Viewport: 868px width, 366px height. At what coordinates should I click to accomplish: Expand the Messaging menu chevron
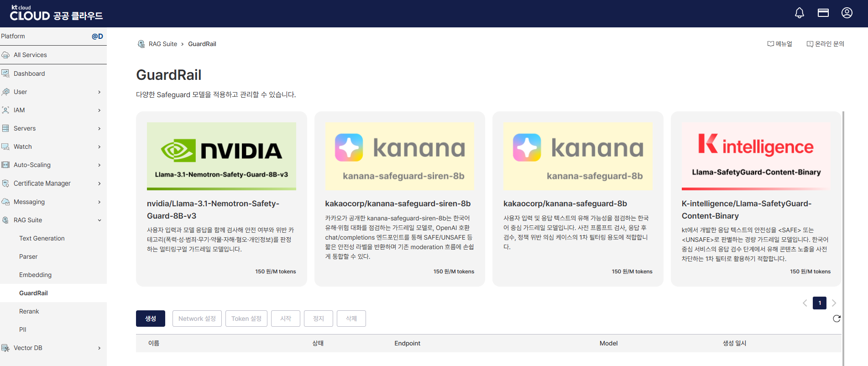click(x=99, y=202)
